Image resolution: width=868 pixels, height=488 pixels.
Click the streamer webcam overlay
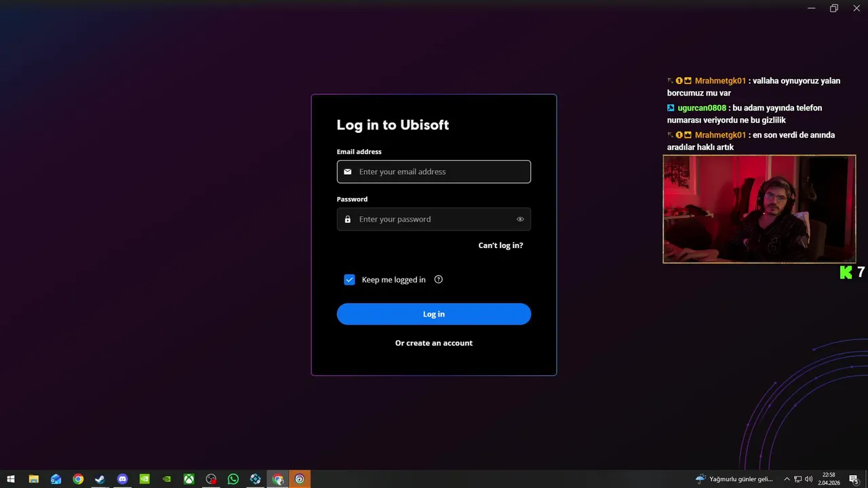coord(759,209)
